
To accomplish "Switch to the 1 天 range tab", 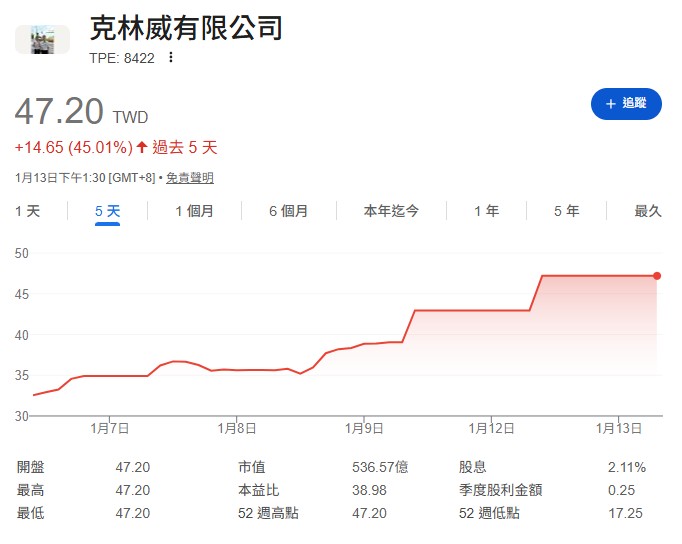I will click(27, 211).
